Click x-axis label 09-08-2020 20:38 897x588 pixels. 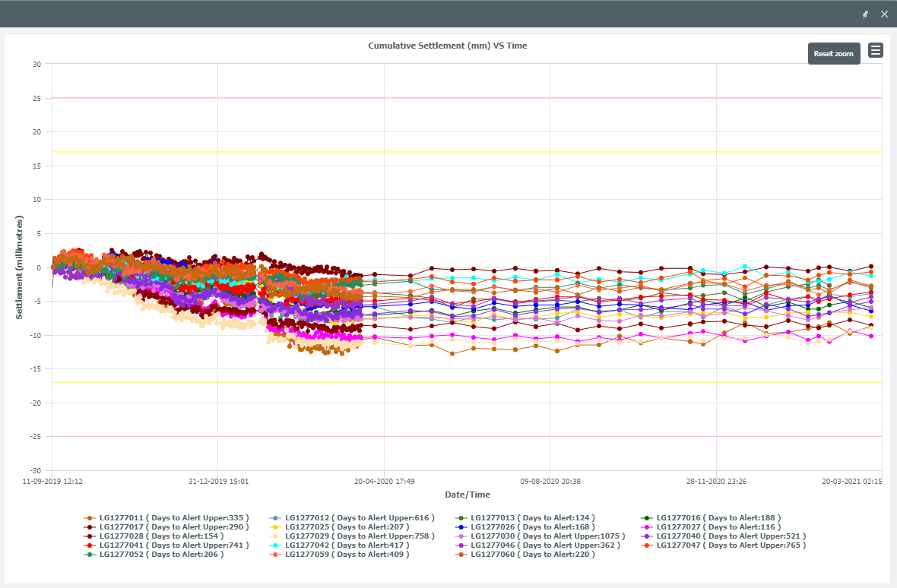coord(550,481)
